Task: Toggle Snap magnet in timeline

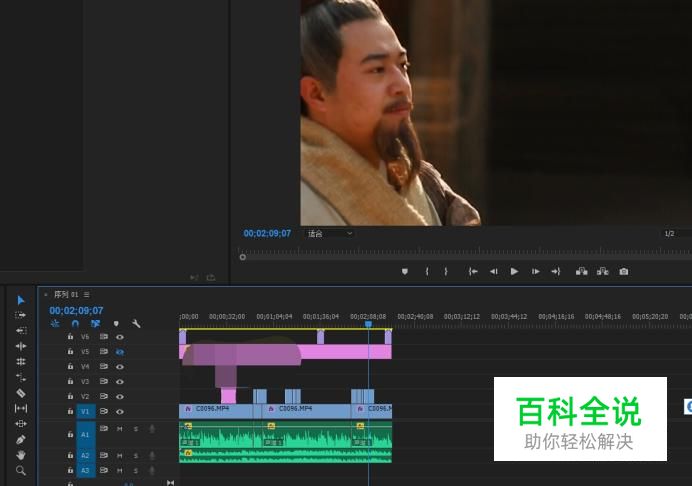Action: pyautogui.click(x=75, y=324)
